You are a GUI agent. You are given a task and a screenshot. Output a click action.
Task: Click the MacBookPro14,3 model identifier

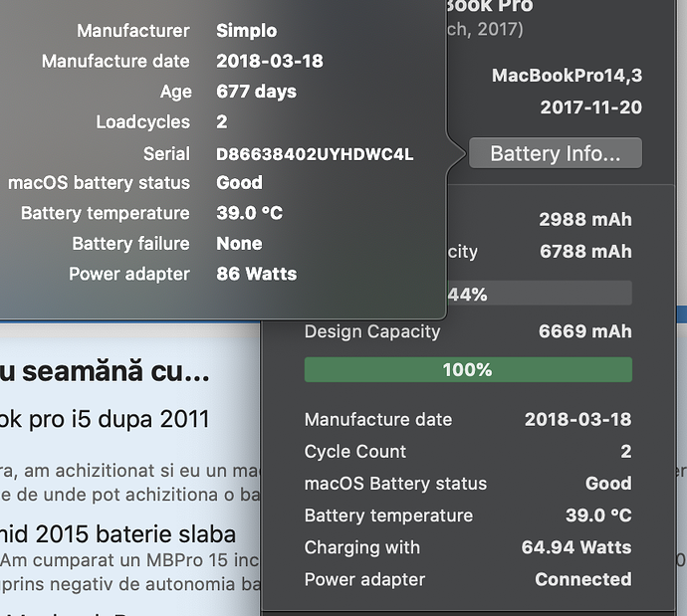point(567,76)
